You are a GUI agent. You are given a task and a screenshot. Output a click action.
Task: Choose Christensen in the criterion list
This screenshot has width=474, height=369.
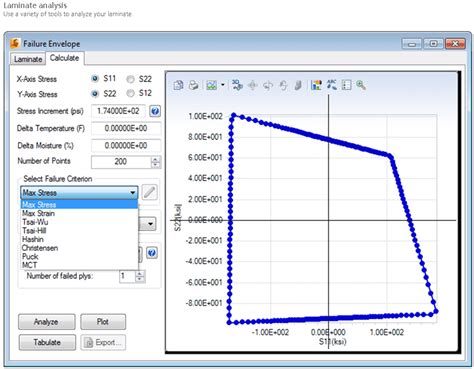click(x=79, y=248)
